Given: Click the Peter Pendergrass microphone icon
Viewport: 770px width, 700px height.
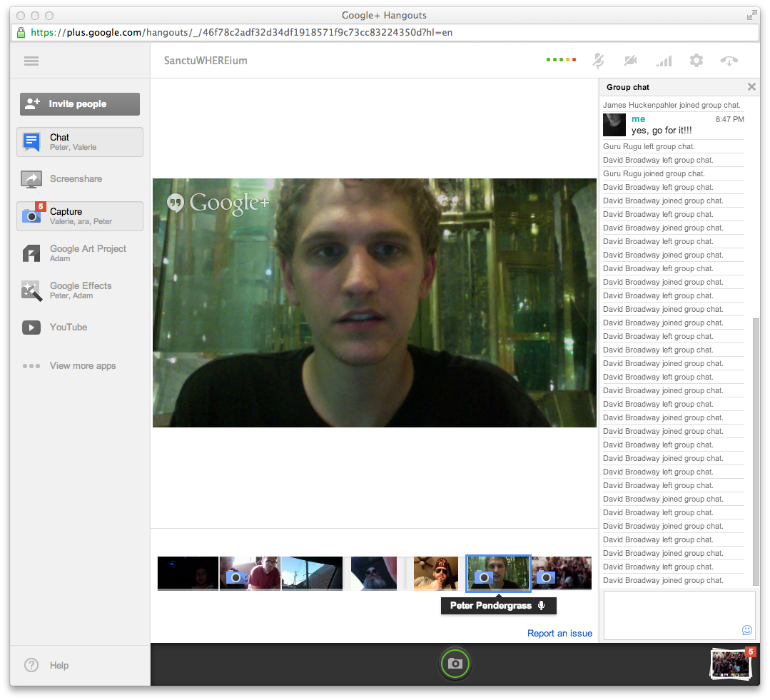Looking at the screenshot, I should (541, 606).
